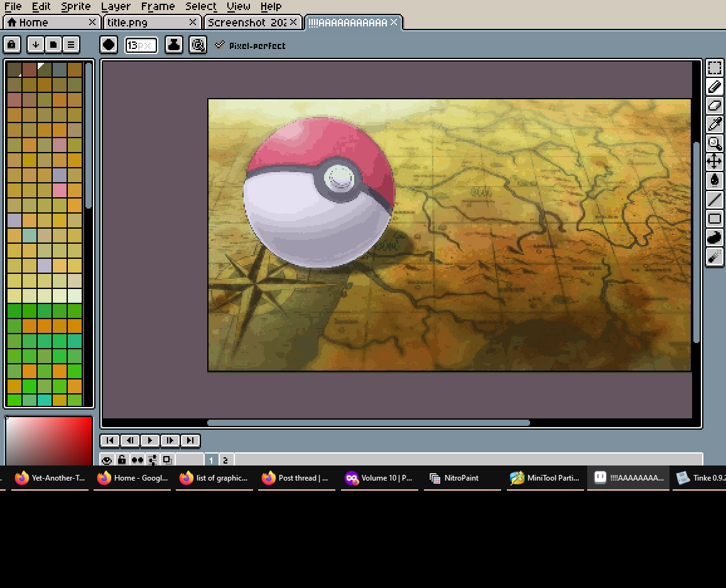Open the dynamics options button
This screenshot has height=588, width=726.
pyautogui.click(x=198, y=45)
